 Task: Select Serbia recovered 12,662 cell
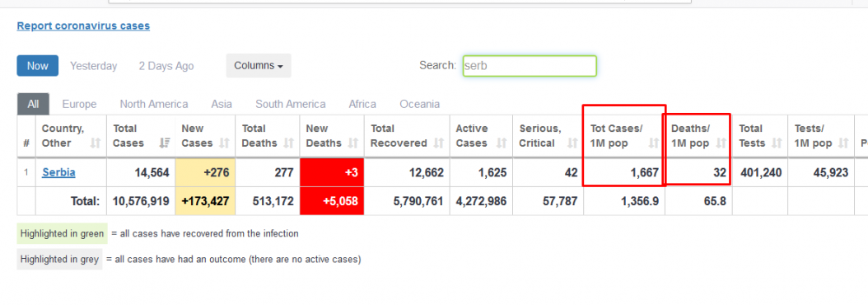[x=407, y=172]
